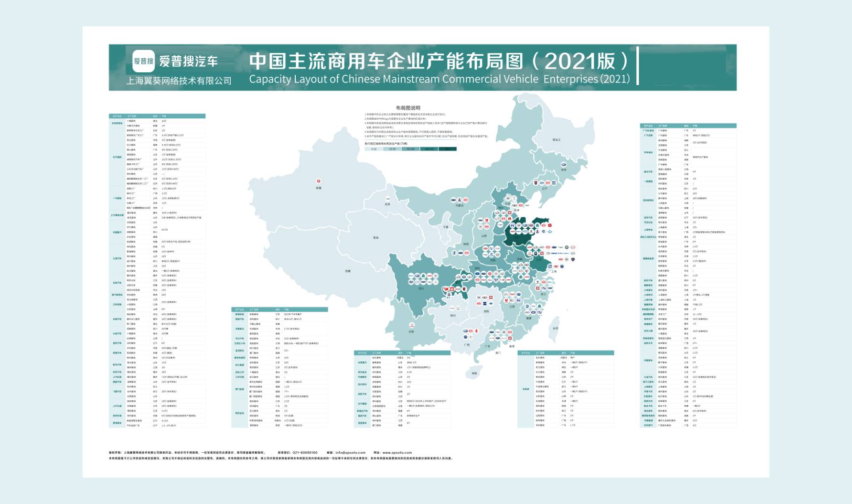Image resolution: width=852 pixels, height=504 pixels.
Task: Click the 新疆 province label on the map
Action: coord(319,188)
